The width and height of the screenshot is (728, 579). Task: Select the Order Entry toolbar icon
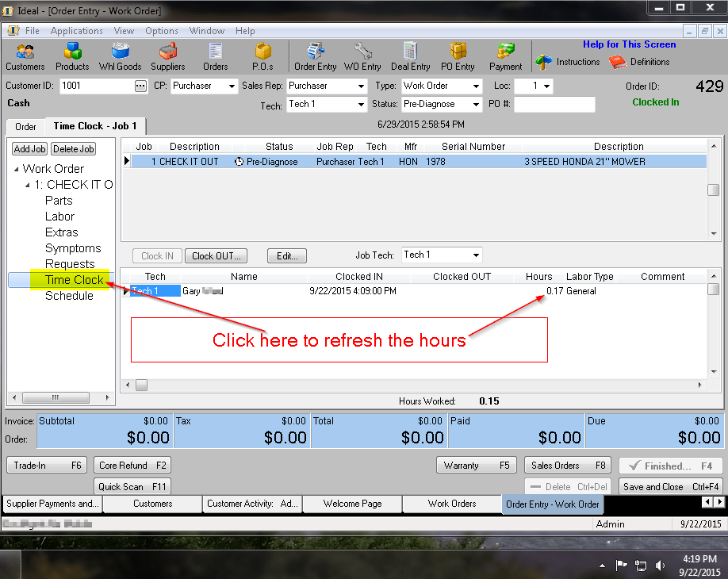click(x=314, y=56)
